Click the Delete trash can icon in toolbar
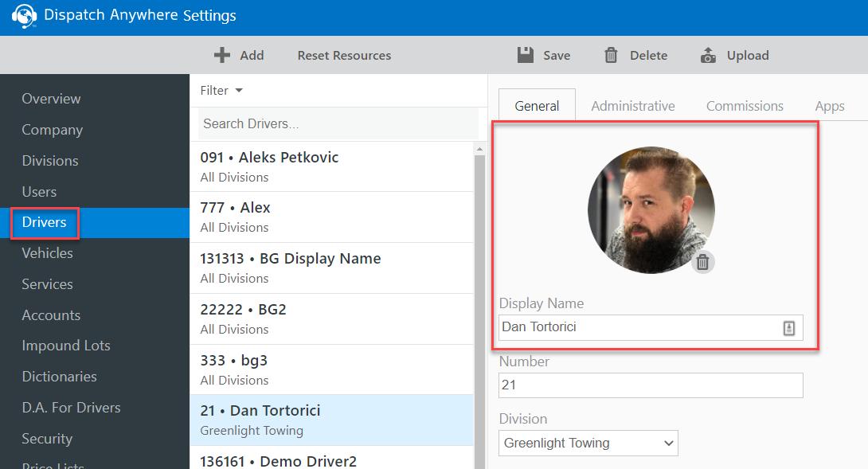The width and height of the screenshot is (868, 469). coord(611,55)
